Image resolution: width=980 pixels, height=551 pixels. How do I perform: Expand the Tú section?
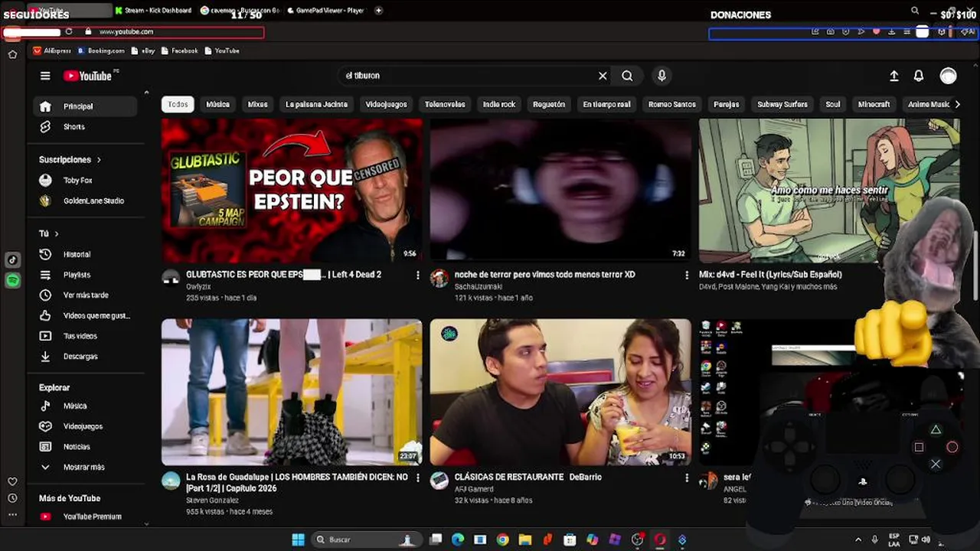pos(49,233)
